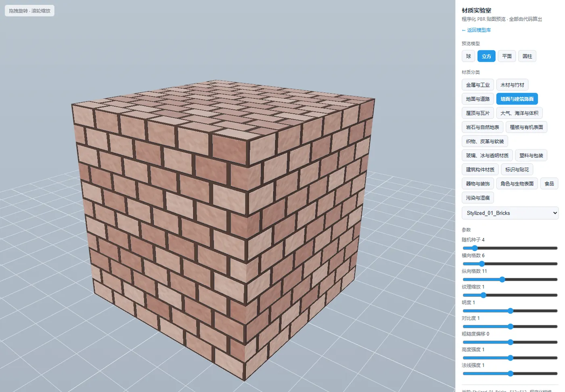Image resolution: width=565 pixels, height=392 pixels.
Task: Open the 岩石与自然地表 category
Action: coord(482,127)
